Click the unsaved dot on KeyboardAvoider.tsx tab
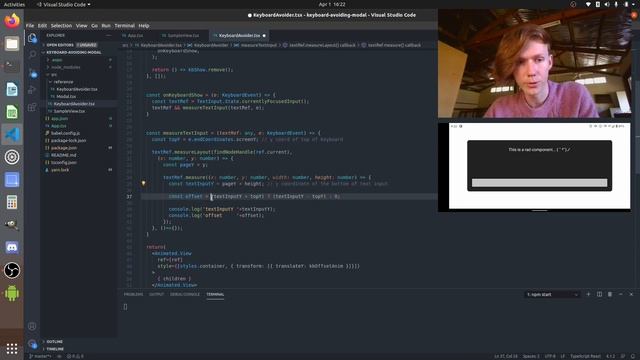 click(264, 36)
